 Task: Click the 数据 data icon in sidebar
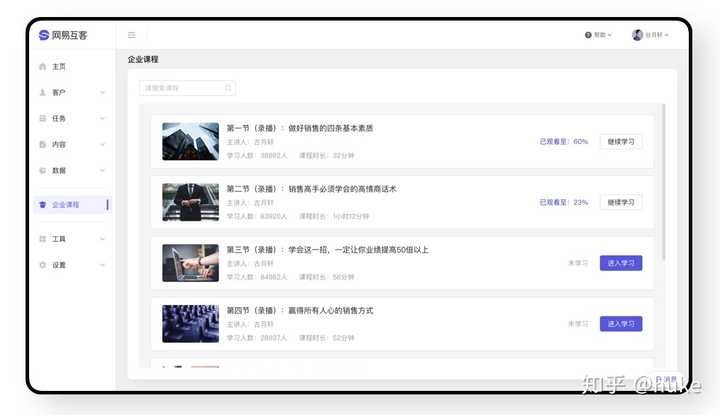(43, 170)
